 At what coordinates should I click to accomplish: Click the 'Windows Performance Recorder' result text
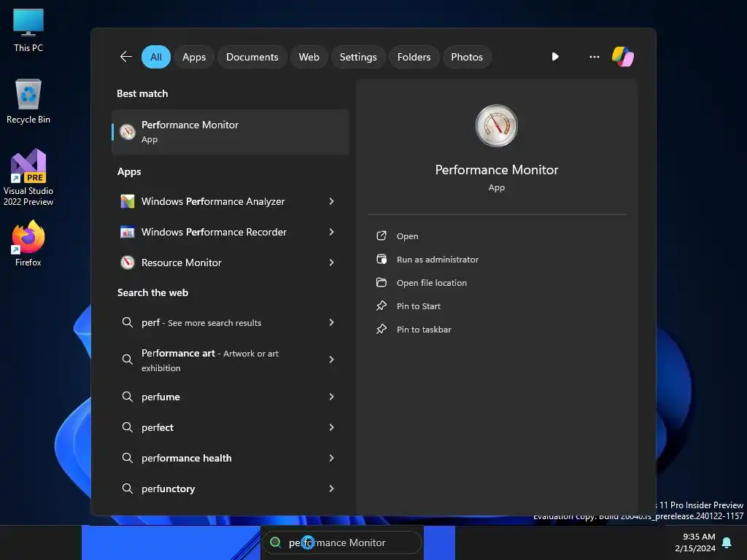click(x=214, y=232)
